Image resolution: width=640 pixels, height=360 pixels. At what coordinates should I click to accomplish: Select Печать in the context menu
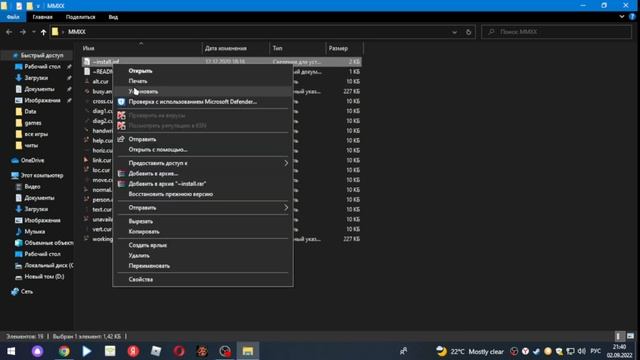(138, 81)
